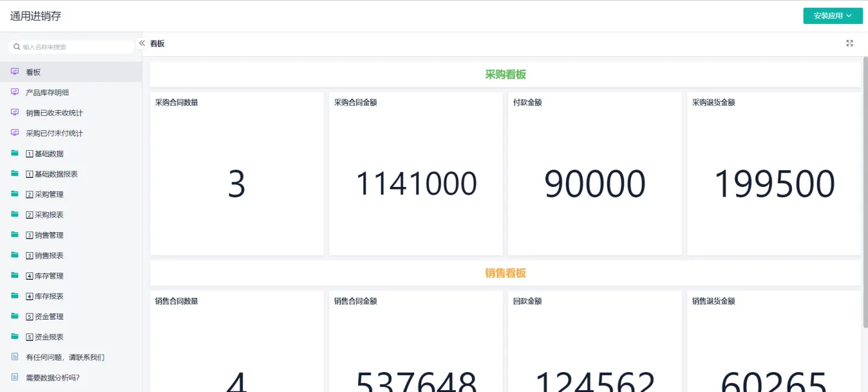868x392 pixels.
Task: Open the 有任何问题，请联系我们 page
Action: (x=71, y=357)
